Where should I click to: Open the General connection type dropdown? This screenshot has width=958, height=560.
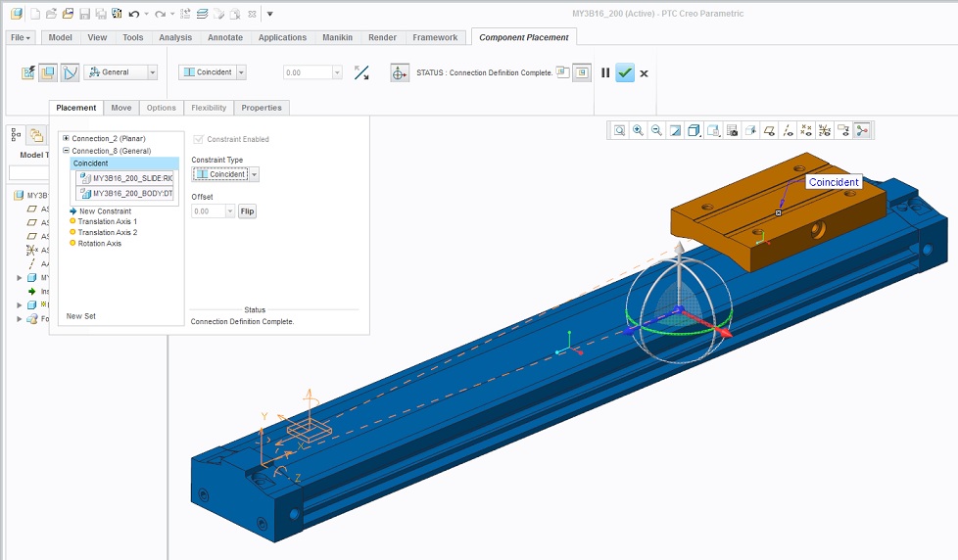point(153,72)
